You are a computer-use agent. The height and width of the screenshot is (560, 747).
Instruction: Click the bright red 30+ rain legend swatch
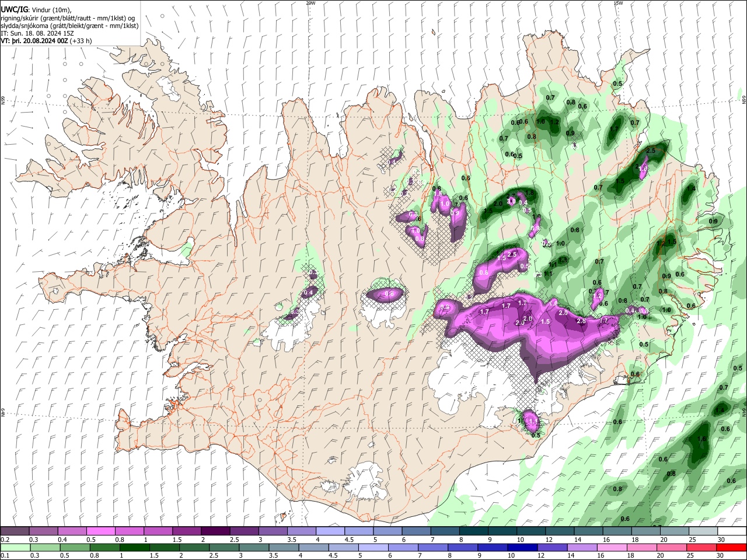pyautogui.click(x=732, y=547)
